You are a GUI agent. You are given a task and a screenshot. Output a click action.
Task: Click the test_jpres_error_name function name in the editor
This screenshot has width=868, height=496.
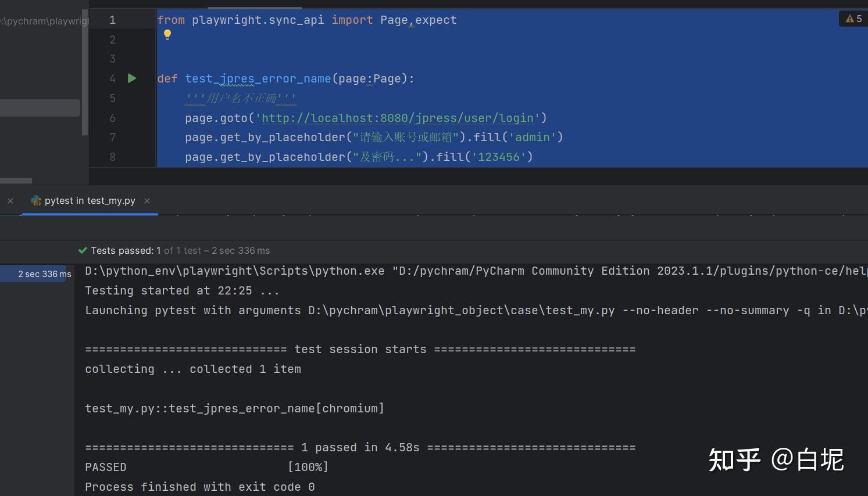pyautogui.click(x=258, y=78)
